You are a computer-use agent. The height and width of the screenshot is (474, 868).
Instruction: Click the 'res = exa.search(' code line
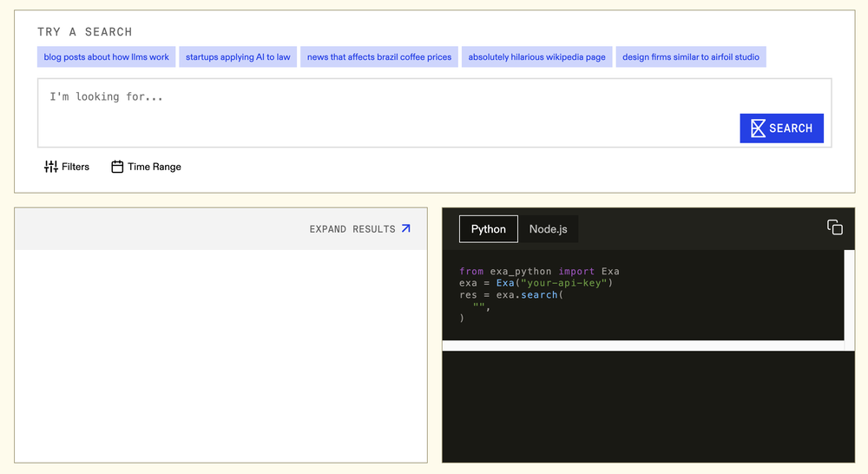point(511,294)
